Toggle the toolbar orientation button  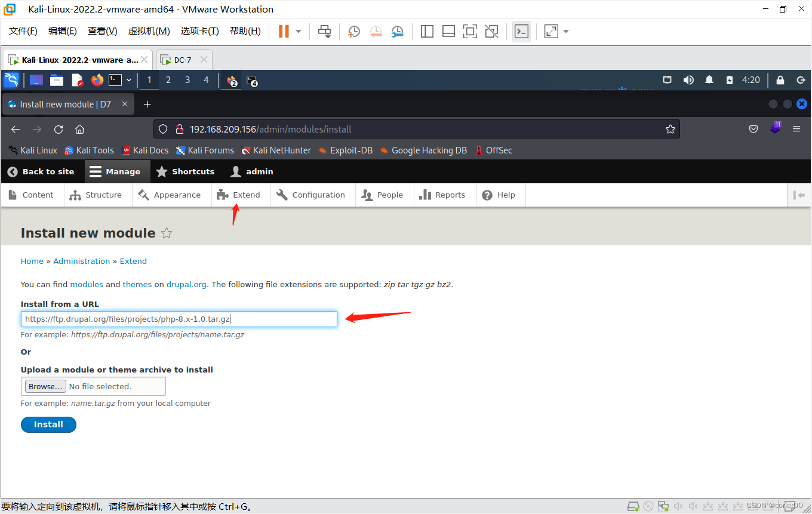pos(799,195)
